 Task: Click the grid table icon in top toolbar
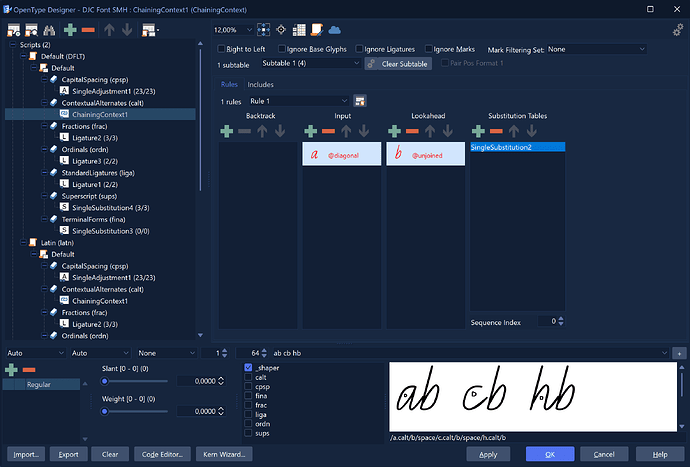pos(299,30)
